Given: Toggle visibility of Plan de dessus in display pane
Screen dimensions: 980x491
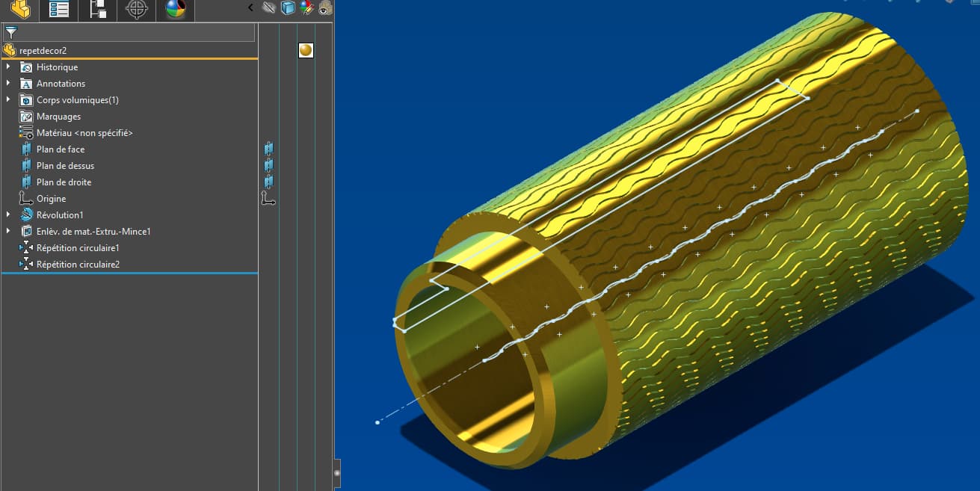Looking at the screenshot, I should click(268, 166).
